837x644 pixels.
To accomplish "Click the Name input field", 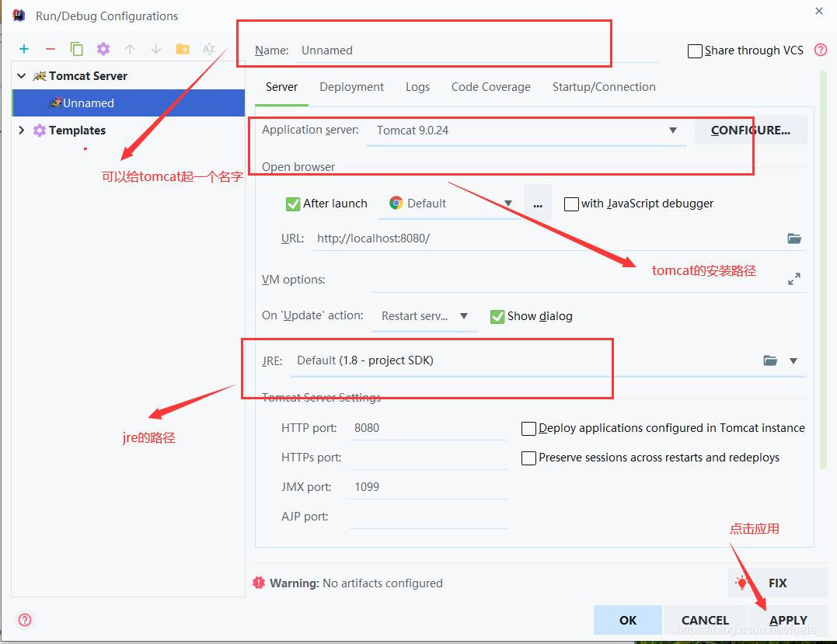I will [x=477, y=50].
